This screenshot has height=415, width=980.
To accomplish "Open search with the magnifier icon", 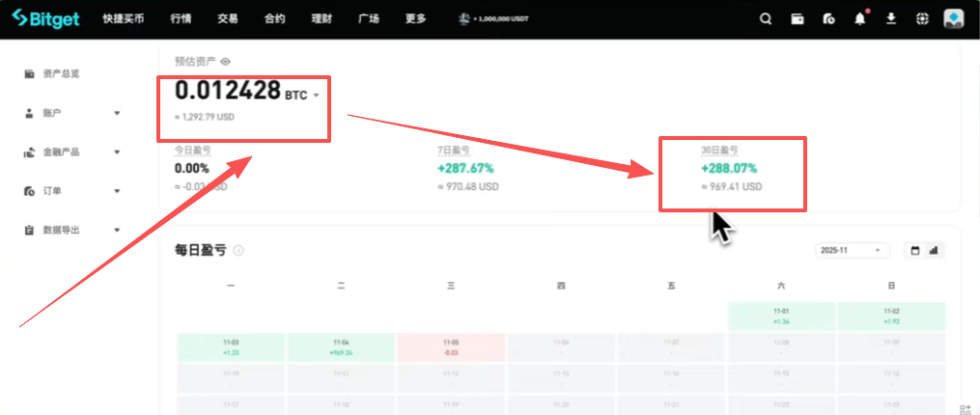I will [x=766, y=18].
